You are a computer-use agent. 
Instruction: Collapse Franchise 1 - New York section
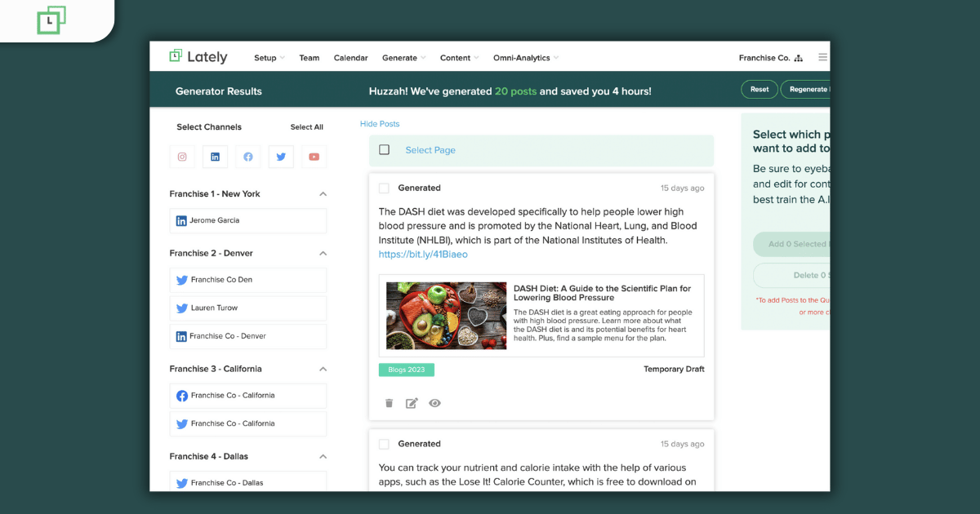point(323,194)
